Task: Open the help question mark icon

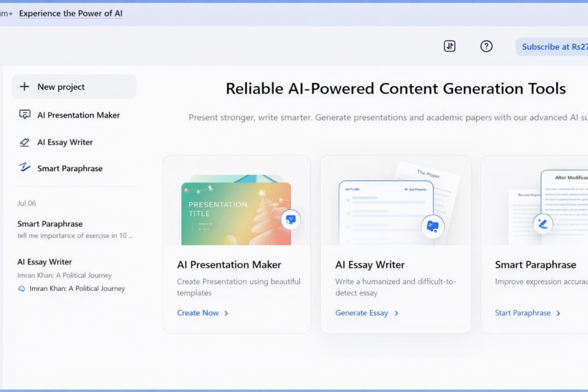Action: click(x=486, y=46)
